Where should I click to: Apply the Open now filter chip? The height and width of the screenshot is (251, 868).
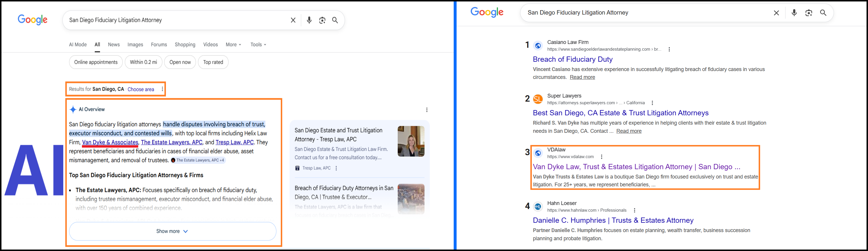[180, 62]
